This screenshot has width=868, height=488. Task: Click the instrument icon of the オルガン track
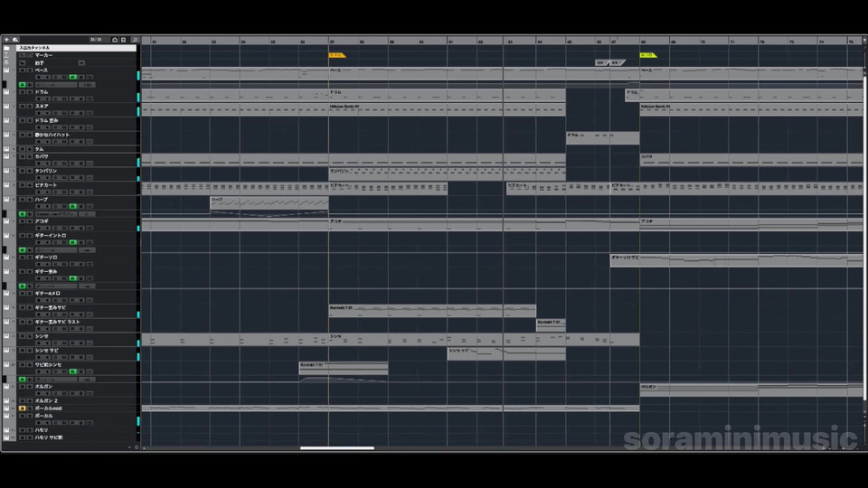[6, 387]
